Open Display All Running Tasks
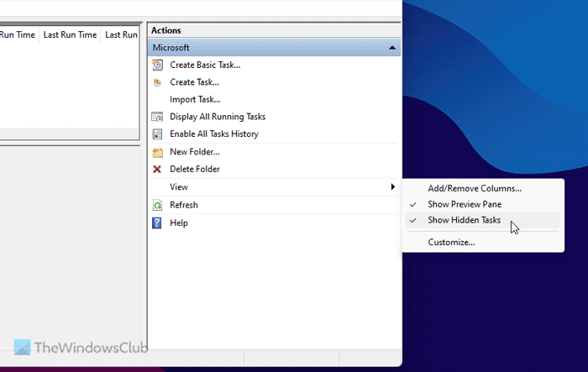The image size is (588, 372). 218,117
